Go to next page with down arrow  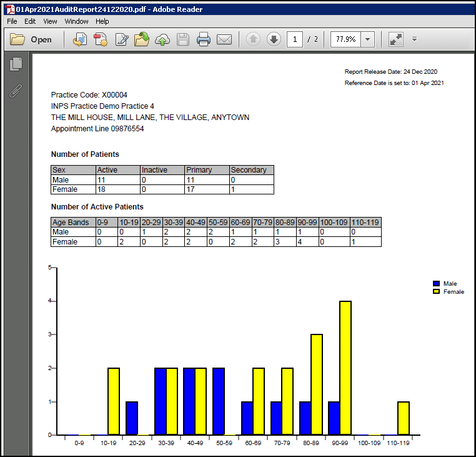[274, 39]
